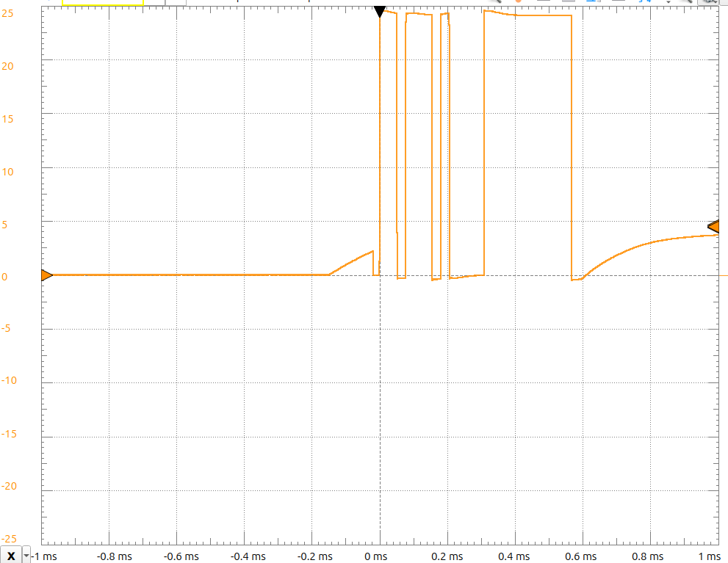
Task: Click the bordered square icon near the toolbar's right end
Action: pyautogui.click(x=709, y=3)
